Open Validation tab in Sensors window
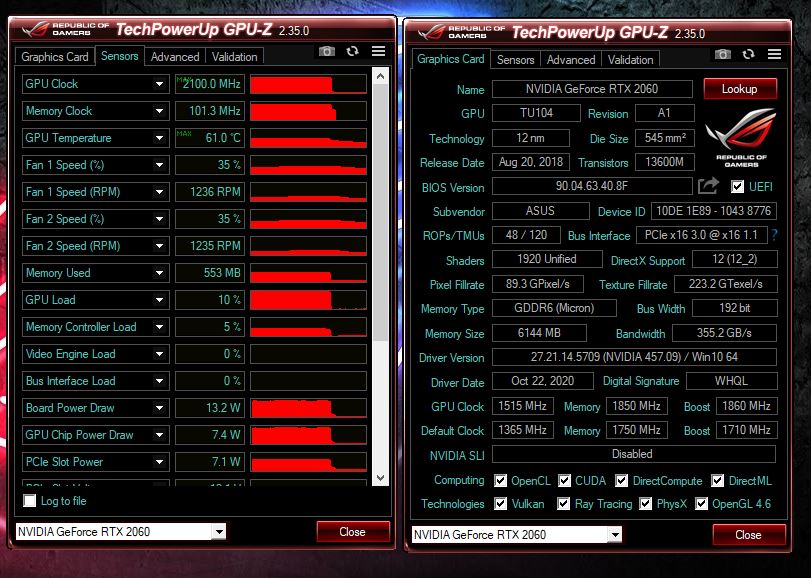811x578 pixels. [x=234, y=57]
